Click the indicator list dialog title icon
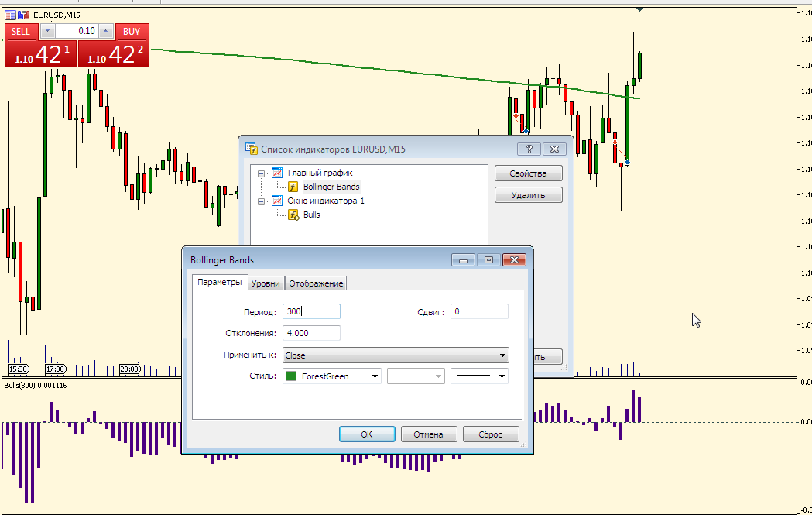Viewport: 812px width, 515px height. click(x=251, y=149)
